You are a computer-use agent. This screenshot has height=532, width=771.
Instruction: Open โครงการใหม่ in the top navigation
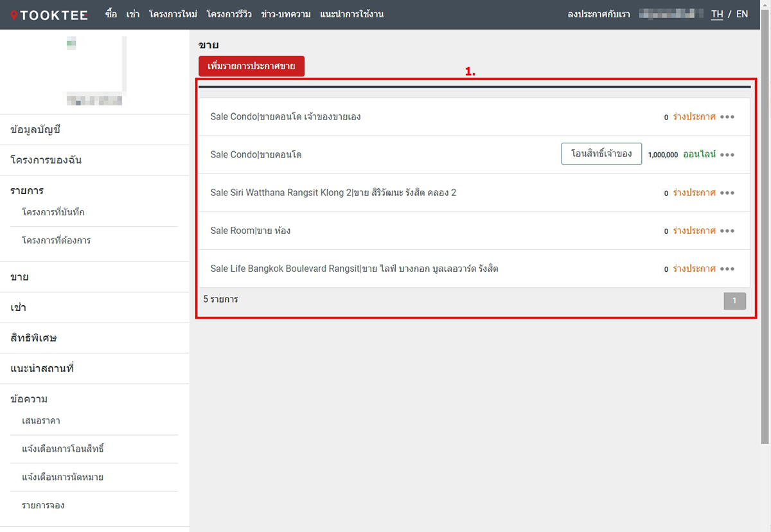pos(173,14)
